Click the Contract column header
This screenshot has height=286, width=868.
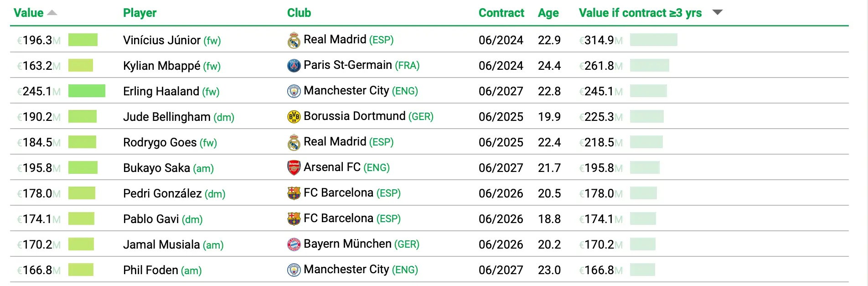tap(501, 13)
